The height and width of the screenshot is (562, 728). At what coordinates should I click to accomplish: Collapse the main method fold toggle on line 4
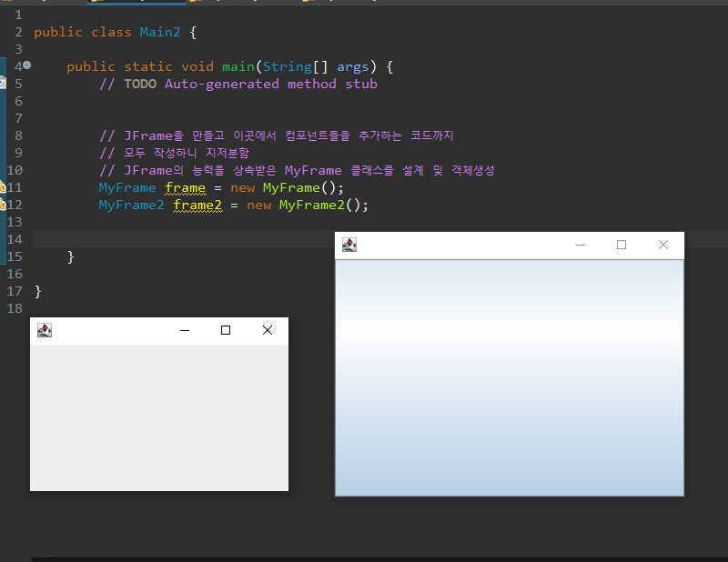27,65
